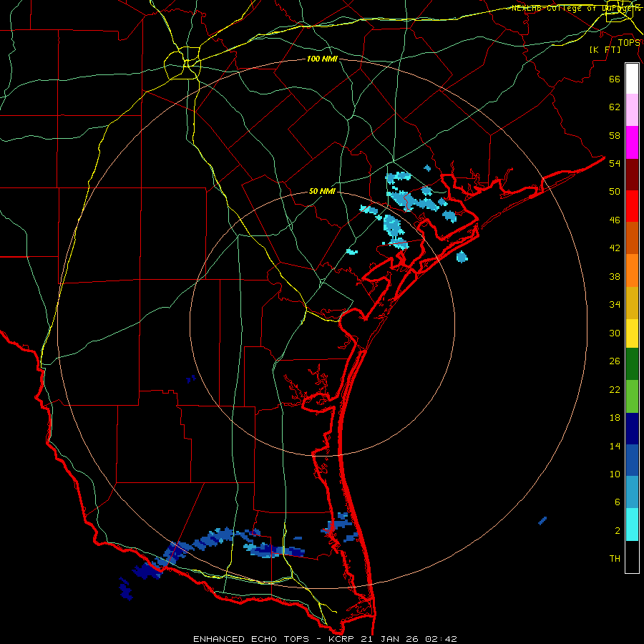Click the navy blue legend swatch
The height and width of the screenshot is (644, 644).
632,429
